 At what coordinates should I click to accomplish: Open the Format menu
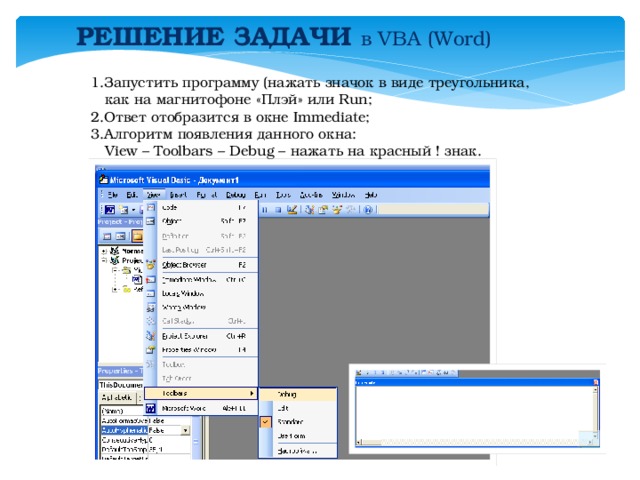coord(207,195)
